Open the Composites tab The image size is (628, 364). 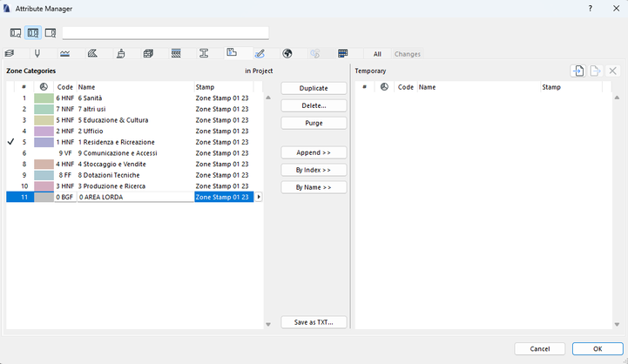(176, 53)
